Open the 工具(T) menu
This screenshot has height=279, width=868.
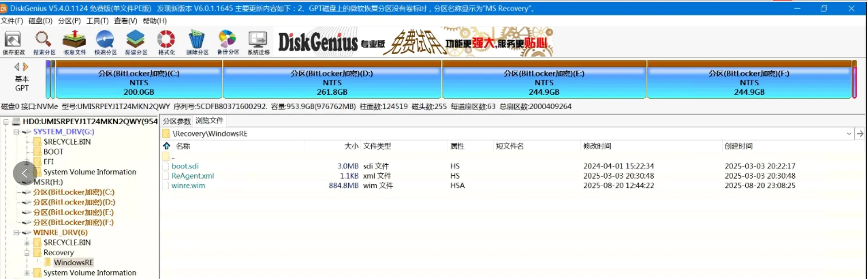(97, 21)
